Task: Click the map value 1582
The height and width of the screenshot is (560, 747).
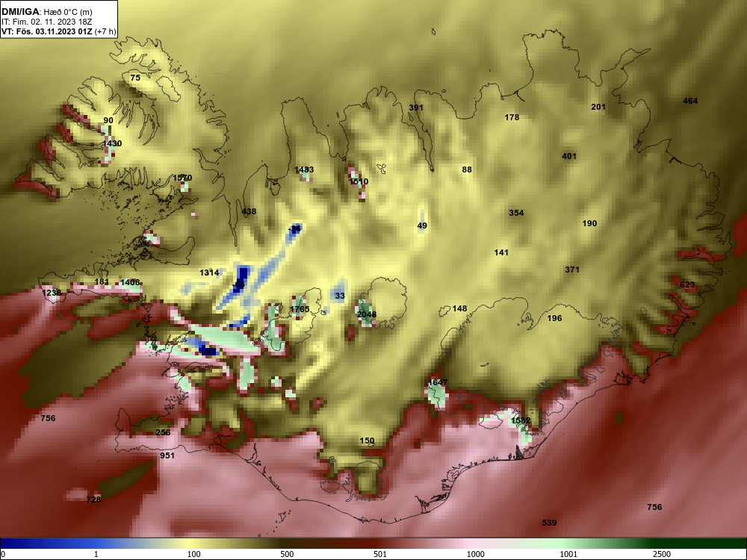Action: (521, 420)
